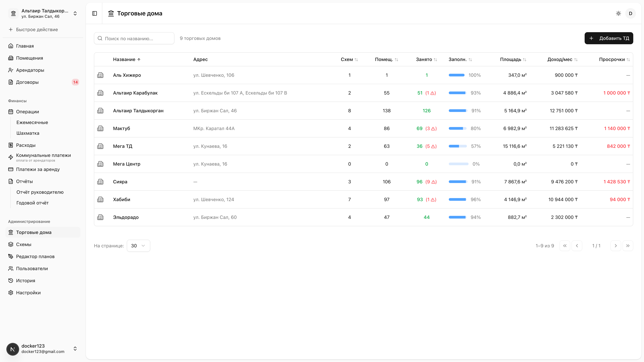
Task: Click the Добавить ТД button
Action: (x=609, y=38)
